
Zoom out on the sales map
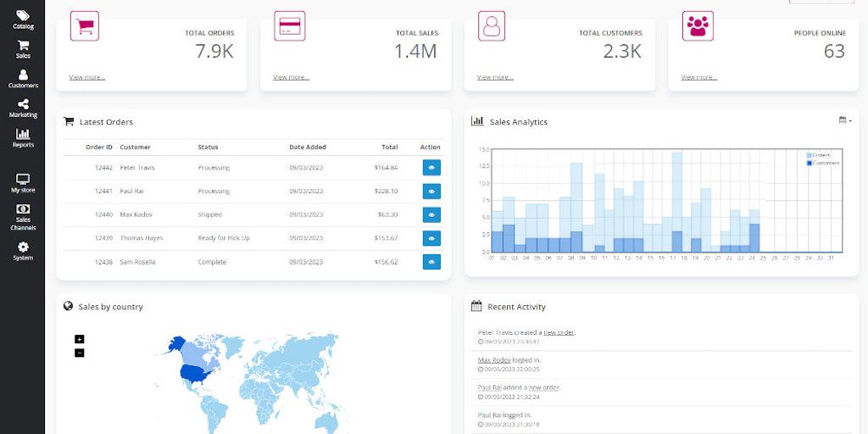coord(80,353)
